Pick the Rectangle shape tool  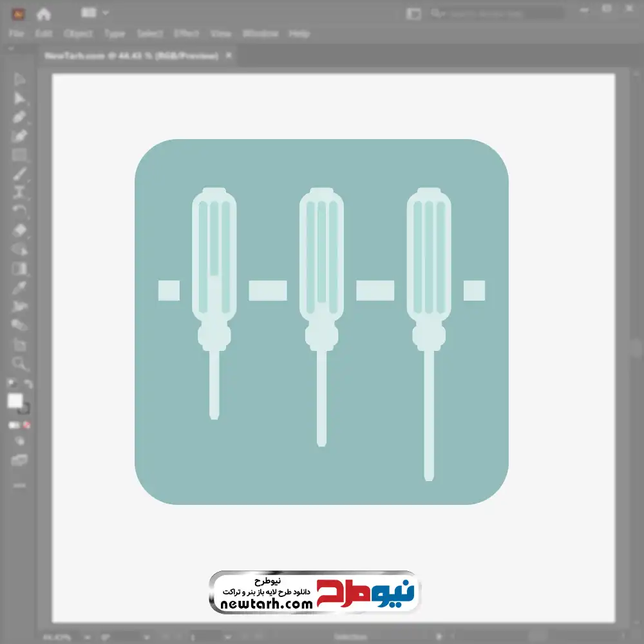click(19, 155)
